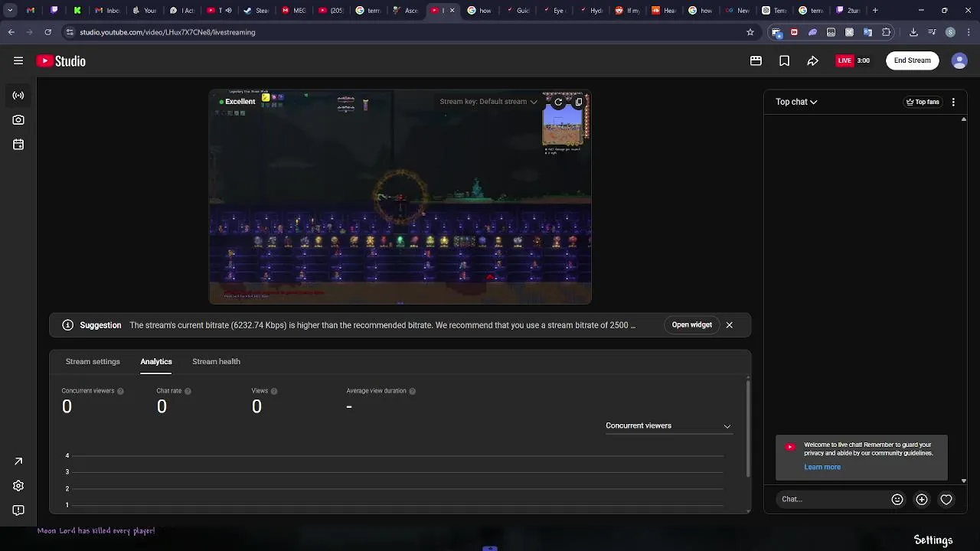Screen dimensions: 980x551
Task: Click the address bar URL
Action: 168,32
